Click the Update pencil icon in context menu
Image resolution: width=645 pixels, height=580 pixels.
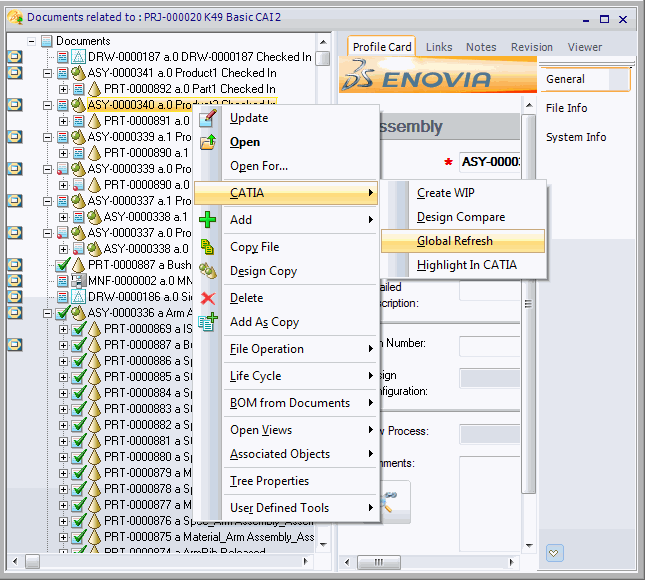point(208,119)
